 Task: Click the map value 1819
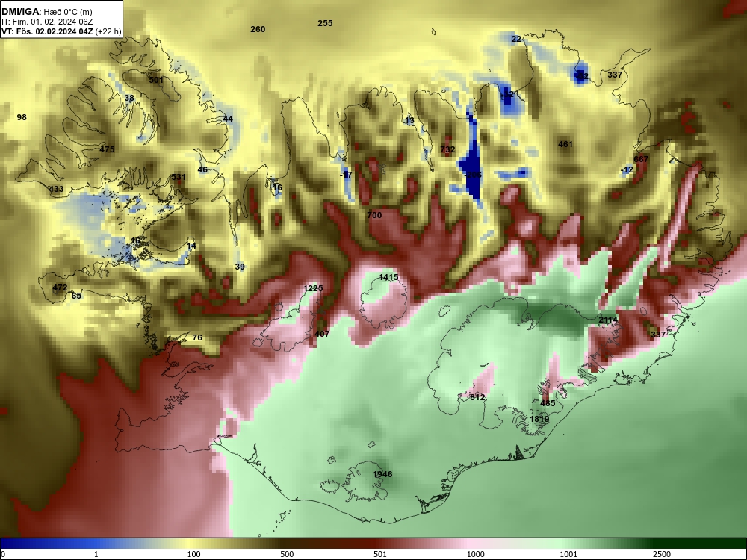(x=539, y=419)
